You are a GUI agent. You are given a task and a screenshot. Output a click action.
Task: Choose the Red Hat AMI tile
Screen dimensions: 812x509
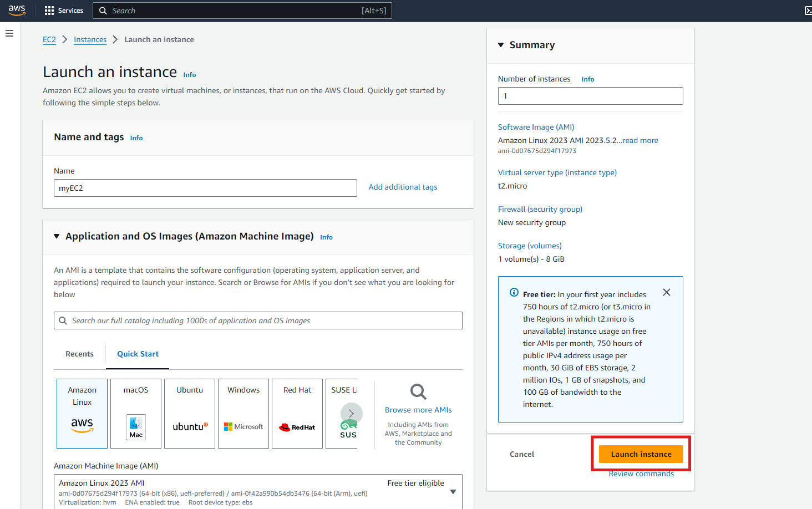297,414
